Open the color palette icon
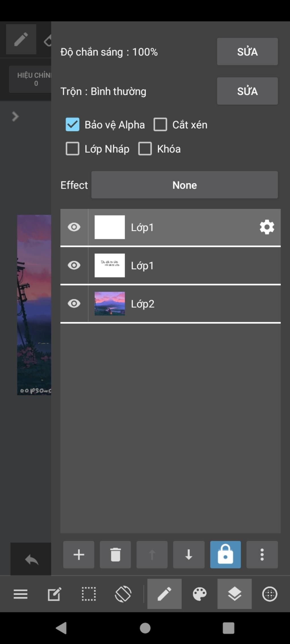This screenshot has height=644, width=290. pos(200,594)
